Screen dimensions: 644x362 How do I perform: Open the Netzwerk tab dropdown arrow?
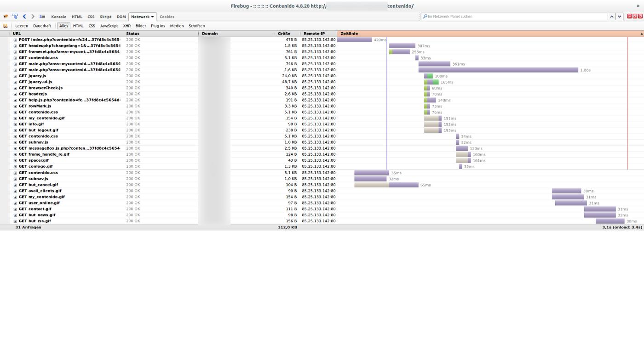(x=152, y=17)
